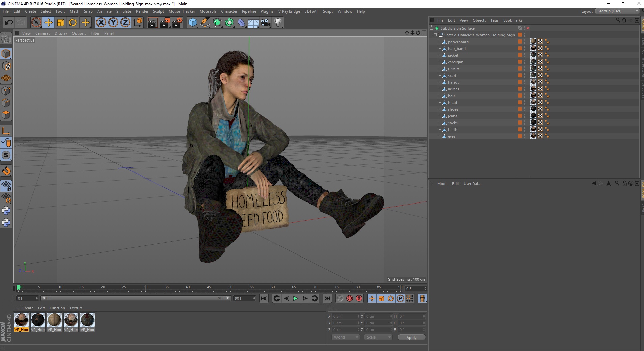Image resolution: width=644 pixels, height=351 pixels.
Task: Add Subdivision Surface generator icon
Action: [x=217, y=23]
